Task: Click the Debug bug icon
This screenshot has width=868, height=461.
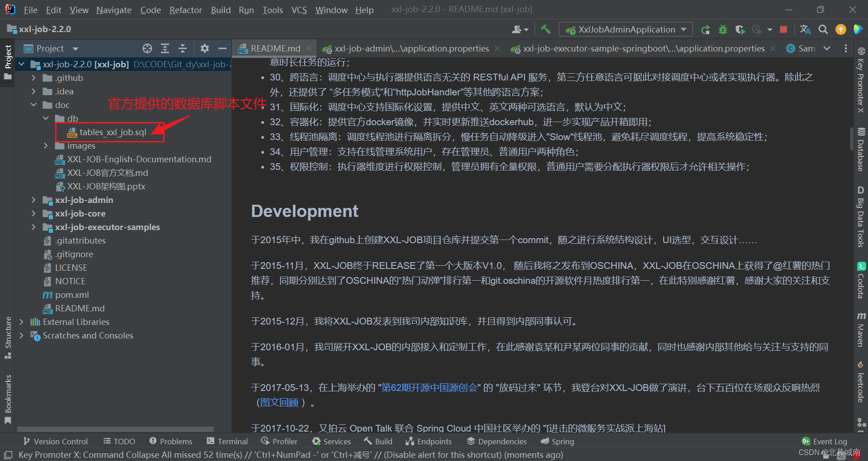Action: [x=723, y=30]
